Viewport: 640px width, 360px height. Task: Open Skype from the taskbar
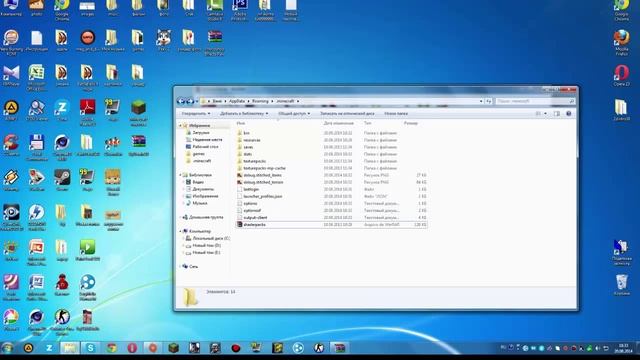pos(90,348)
